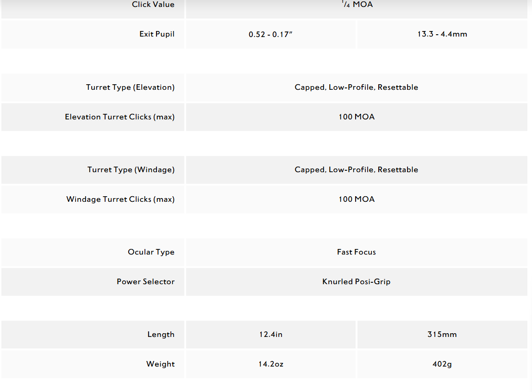Select the 14.2oz weight value
This screenshot has height=392, width=532.
pos(270,364)
